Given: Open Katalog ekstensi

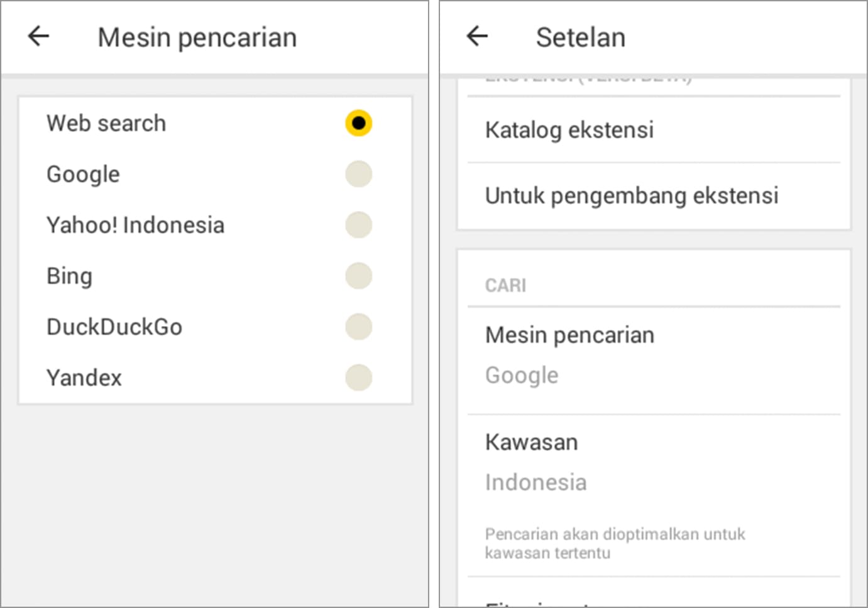Looking at the screenshot, I should (569, 130).
